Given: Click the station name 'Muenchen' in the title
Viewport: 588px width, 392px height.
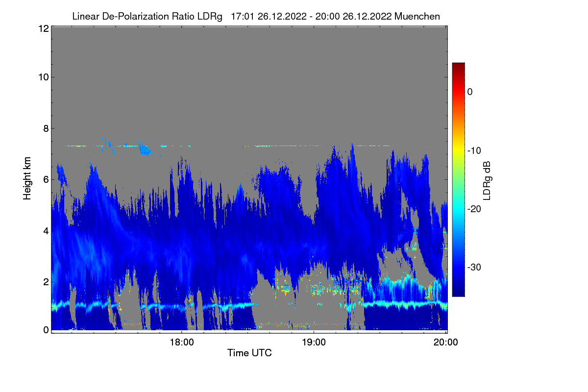Looking at the screenshot, I should [417, 16].
